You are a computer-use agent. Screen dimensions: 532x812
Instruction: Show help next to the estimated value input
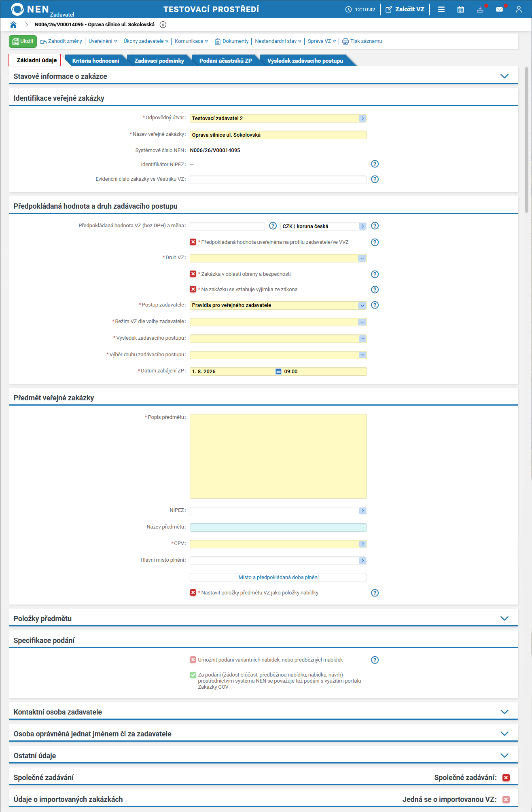coord(273,226)
